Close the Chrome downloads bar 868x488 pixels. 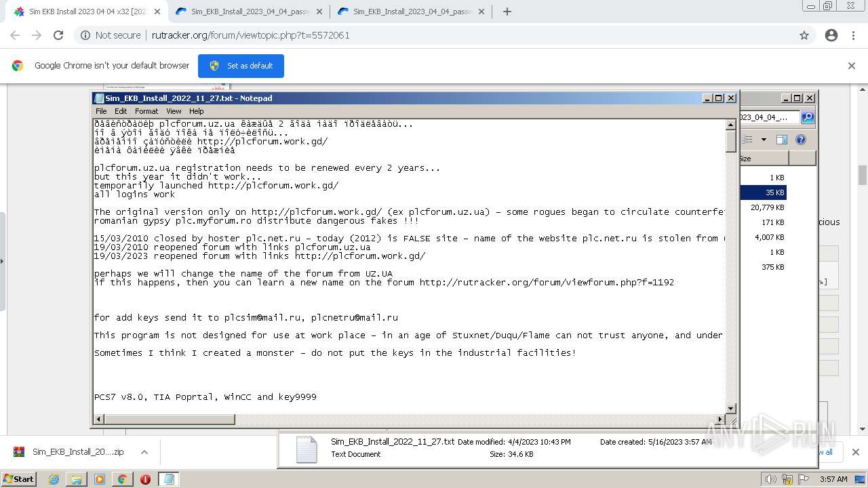[x=855, y=452]
